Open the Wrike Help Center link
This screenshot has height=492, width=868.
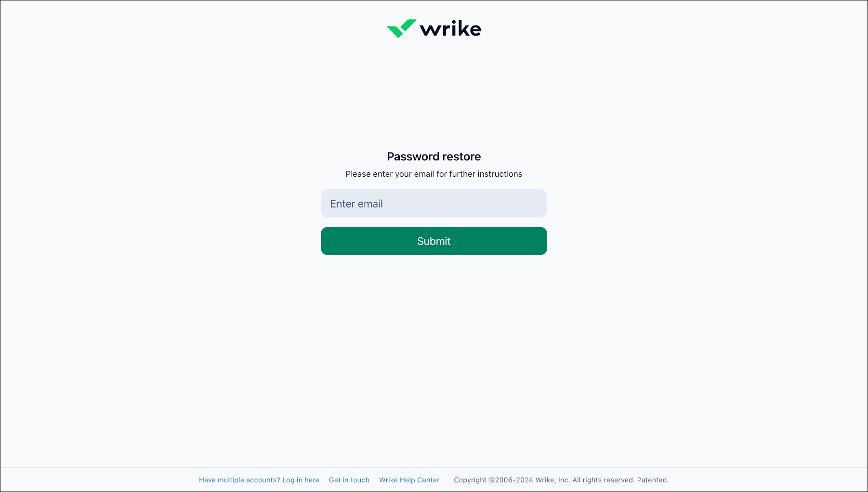409,480
